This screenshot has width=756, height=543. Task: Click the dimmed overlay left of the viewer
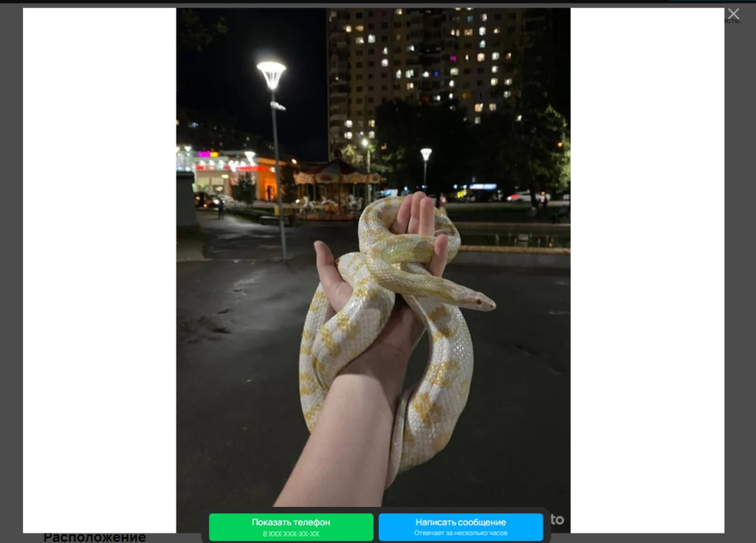click(x=10, y=266)
